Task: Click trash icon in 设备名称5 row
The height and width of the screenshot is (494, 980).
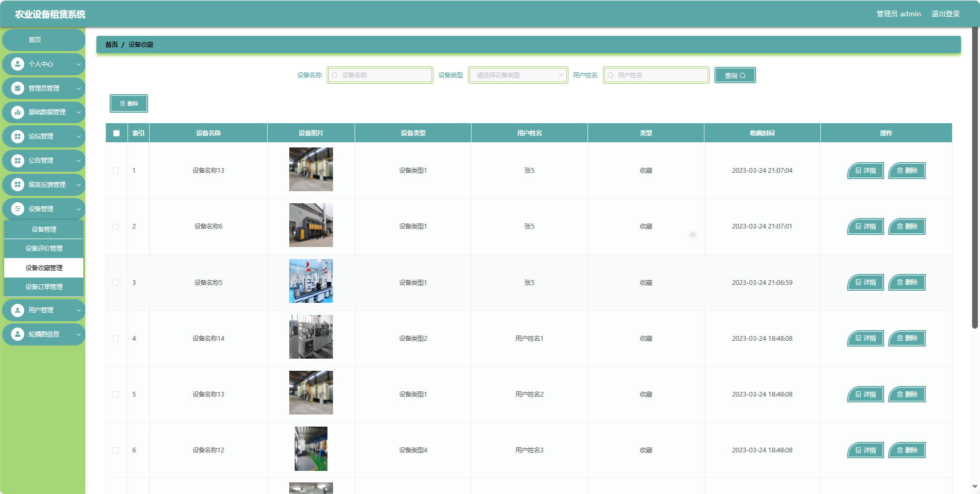Action: pyautogui.click(x=900, y=282)
